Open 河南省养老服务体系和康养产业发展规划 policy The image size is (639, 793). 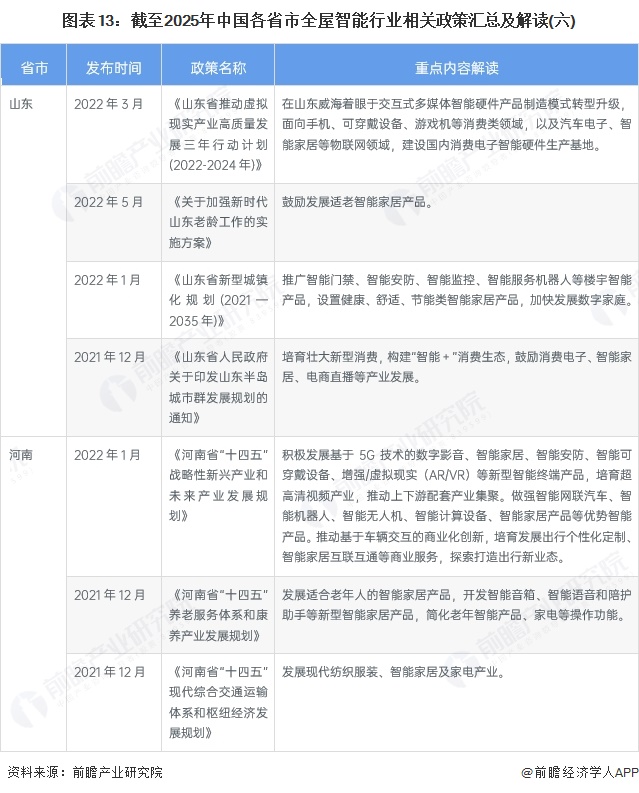coord(218,613)
